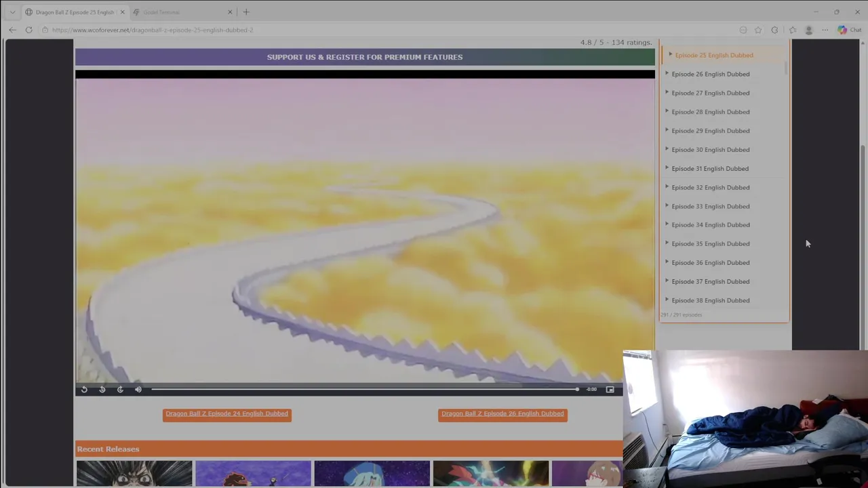Open the browser extensions puzzle icon
Viewport: 868px width, 488px height.
[774, 30]
